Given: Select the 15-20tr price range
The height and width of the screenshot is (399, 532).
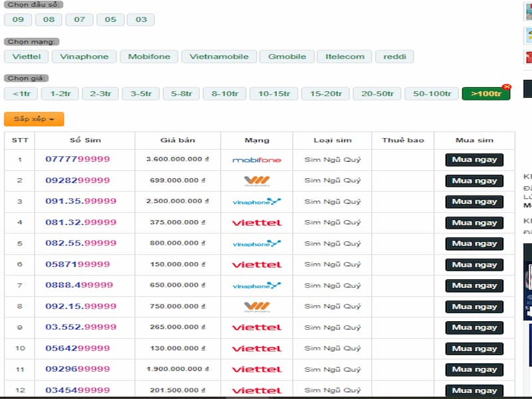Looking at the screenshot, I should 326,94.
